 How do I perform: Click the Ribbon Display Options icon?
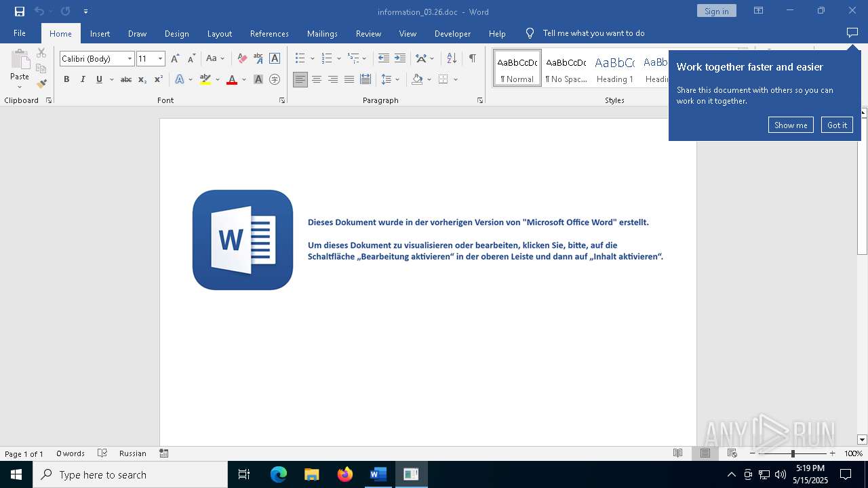[x=759, y=11]
